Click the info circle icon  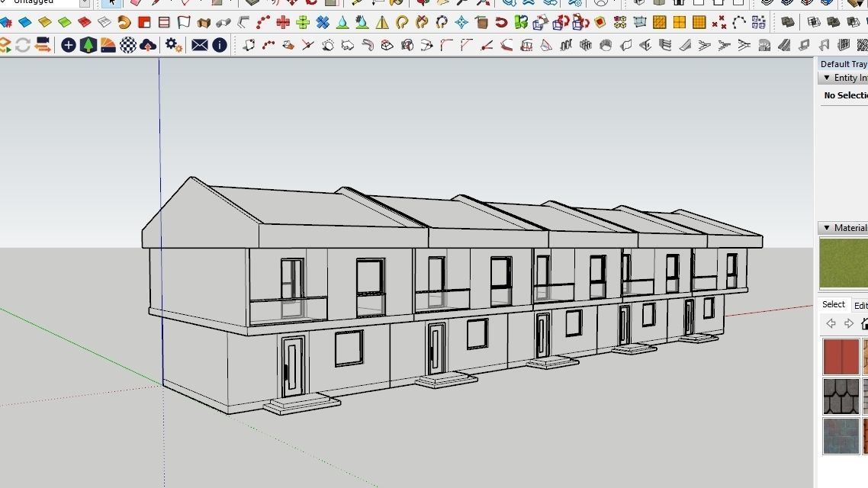220,45
